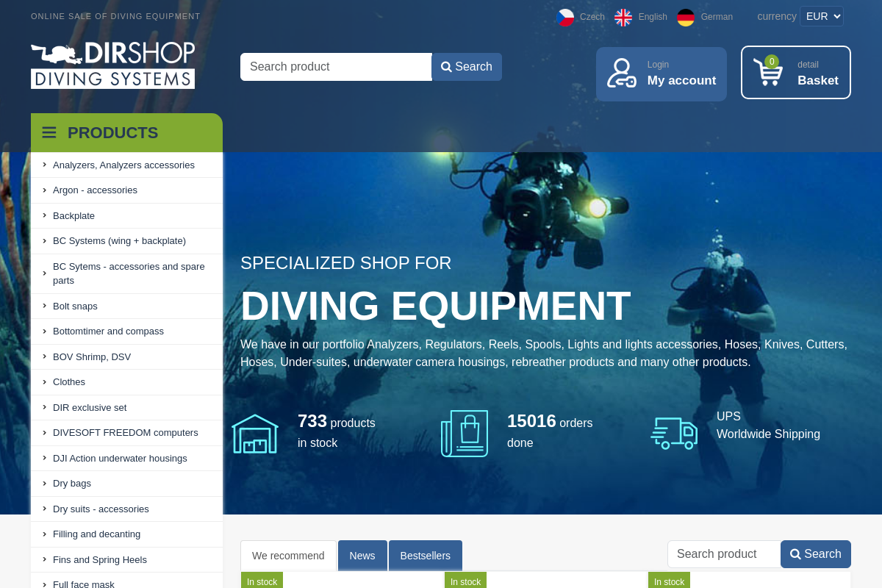This screenshot has height=588, width=882.
Task: Click the DIRSHOP Diving Systems logo
Action: click(112, 65)
